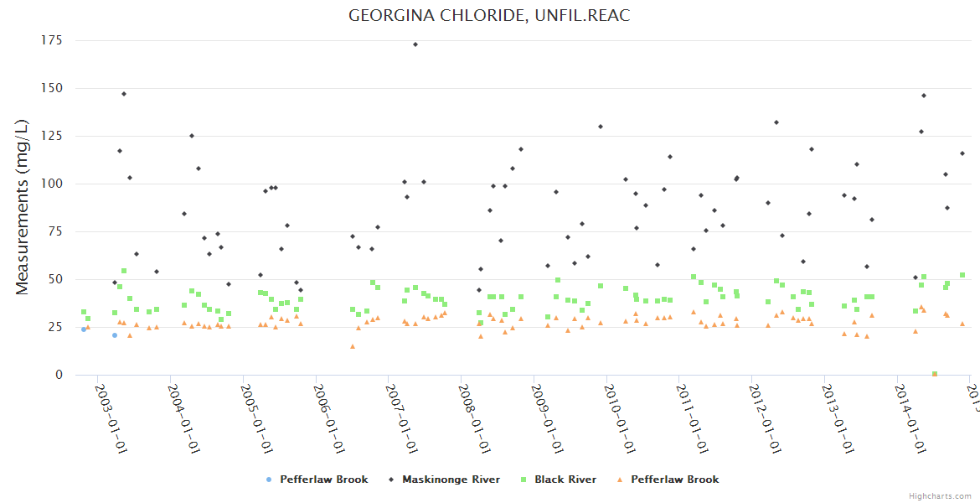Image resolution: width=980 pixels, height=503 pixels.
Task: Click the second blue circle data point
Action: pyautogui.click(x=115, y=335)
